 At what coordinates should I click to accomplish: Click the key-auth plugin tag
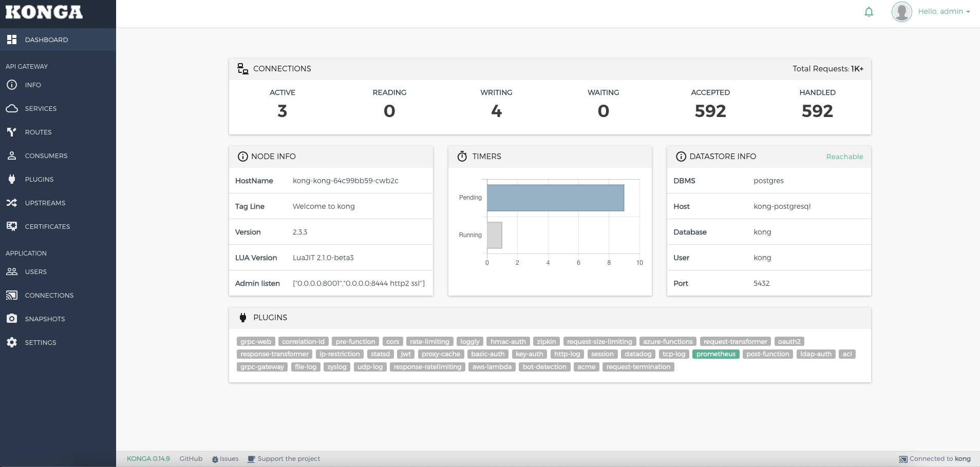(x=529, y=354)
